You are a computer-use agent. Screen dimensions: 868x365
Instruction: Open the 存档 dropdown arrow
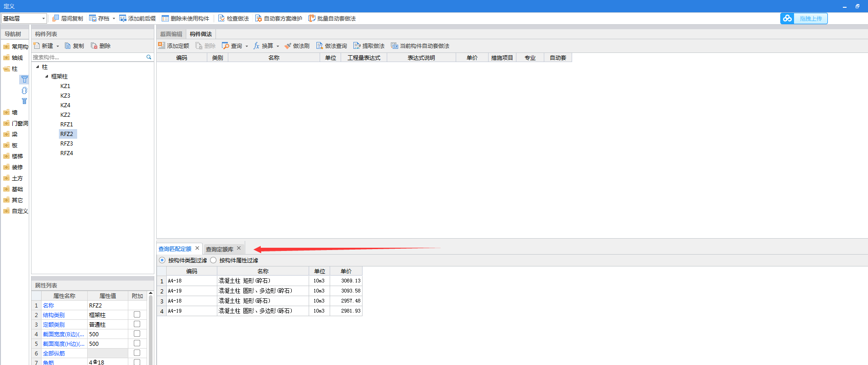(x=114, y=19)
